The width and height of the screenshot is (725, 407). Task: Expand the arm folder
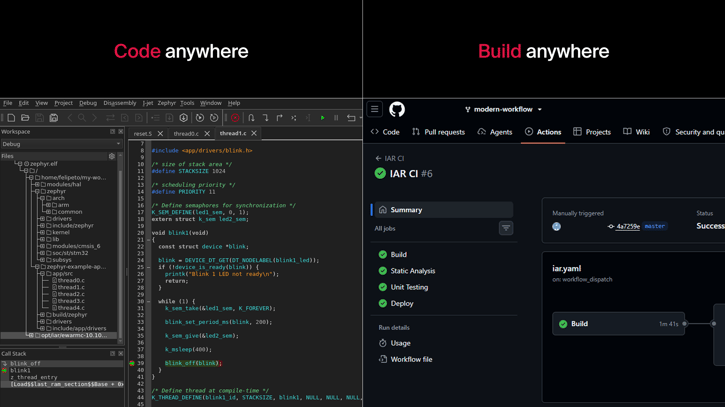click(48, 205)
